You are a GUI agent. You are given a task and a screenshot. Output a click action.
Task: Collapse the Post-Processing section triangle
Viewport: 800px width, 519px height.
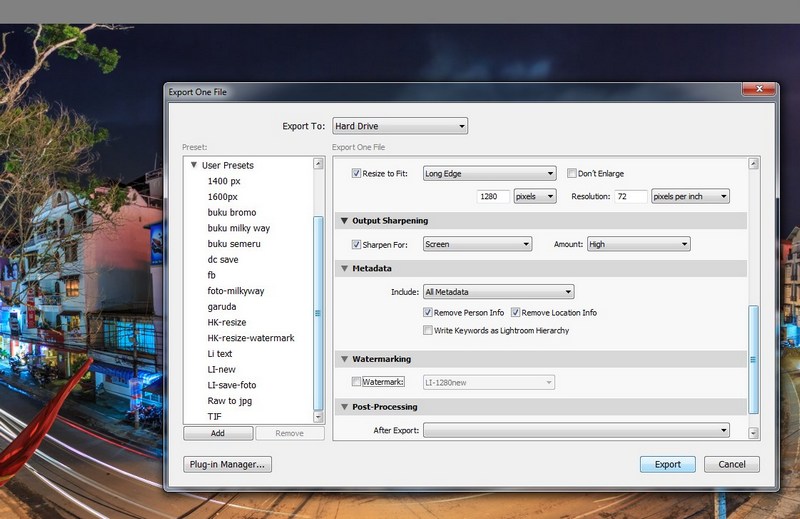point(344,407)
